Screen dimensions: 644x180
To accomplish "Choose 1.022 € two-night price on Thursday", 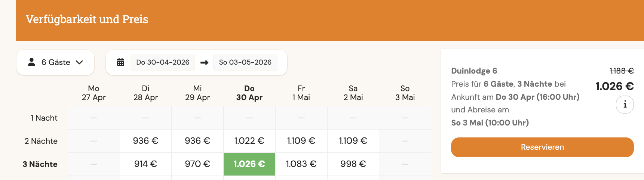I will coord(249,141).
